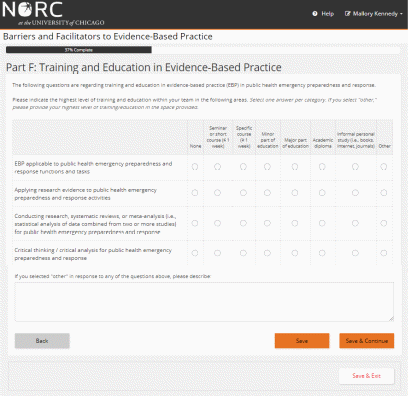
Task: Select None for Applying research evidence row
Action: coord(195,193)
